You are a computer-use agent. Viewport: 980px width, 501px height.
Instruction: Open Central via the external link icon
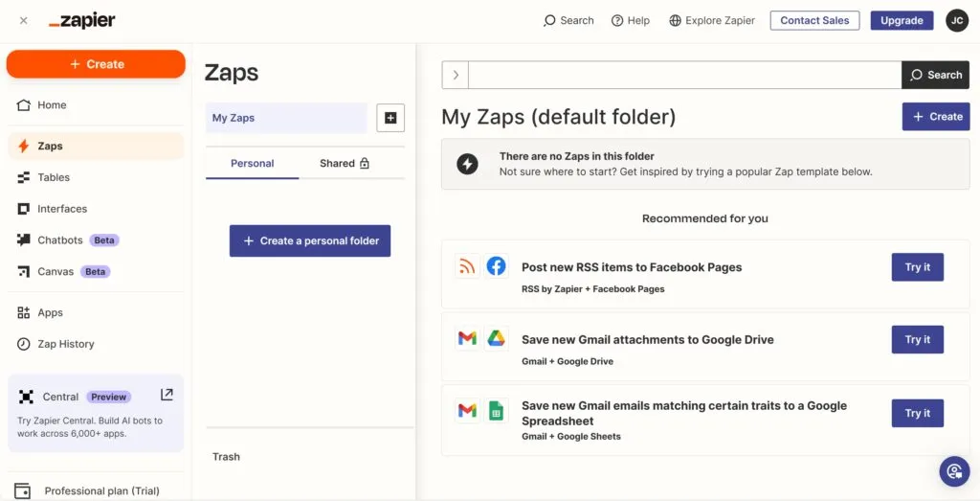[x=167, y=395]
